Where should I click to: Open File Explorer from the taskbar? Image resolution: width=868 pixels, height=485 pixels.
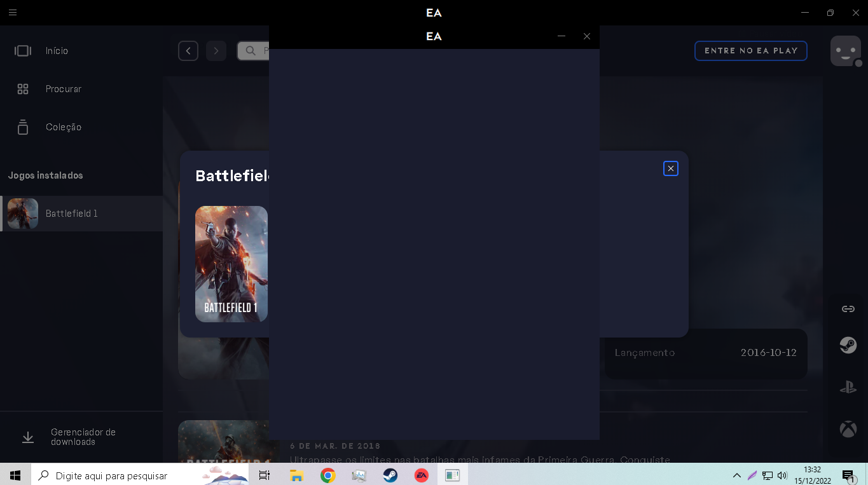296,475
